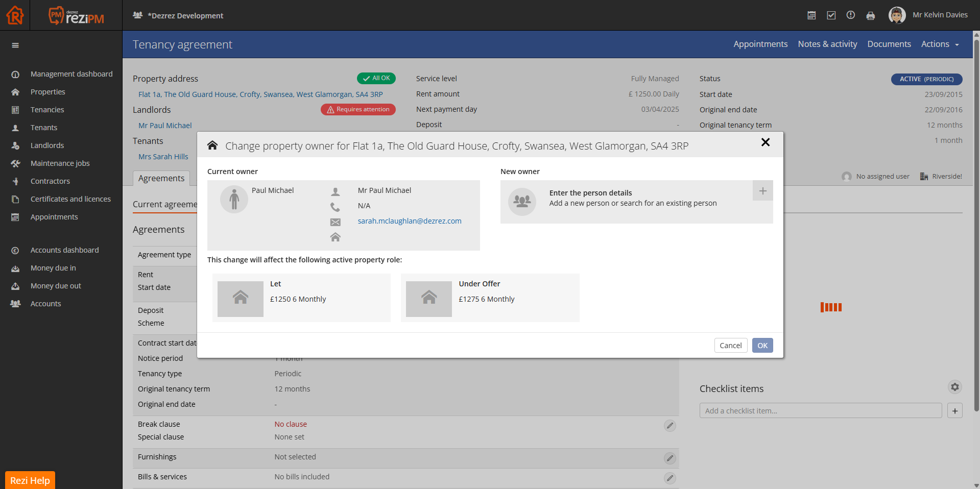Click the printer icon in top bar
This screenshot has width=980, height=489.
[871, 16]
